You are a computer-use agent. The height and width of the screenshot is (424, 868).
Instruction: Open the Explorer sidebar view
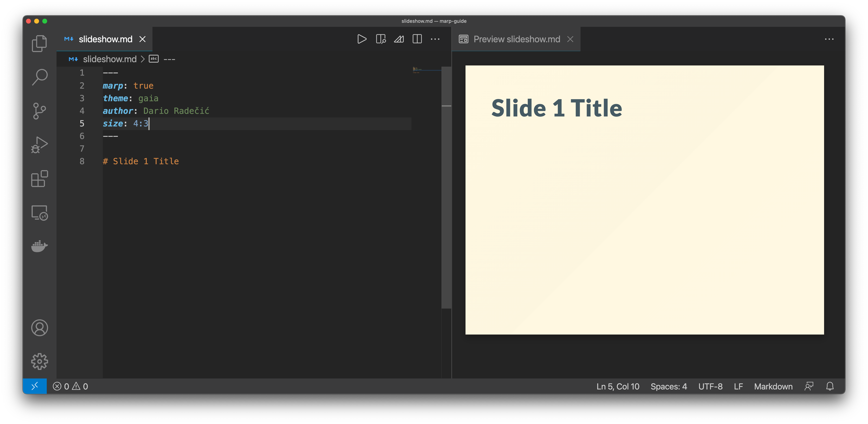39,43
